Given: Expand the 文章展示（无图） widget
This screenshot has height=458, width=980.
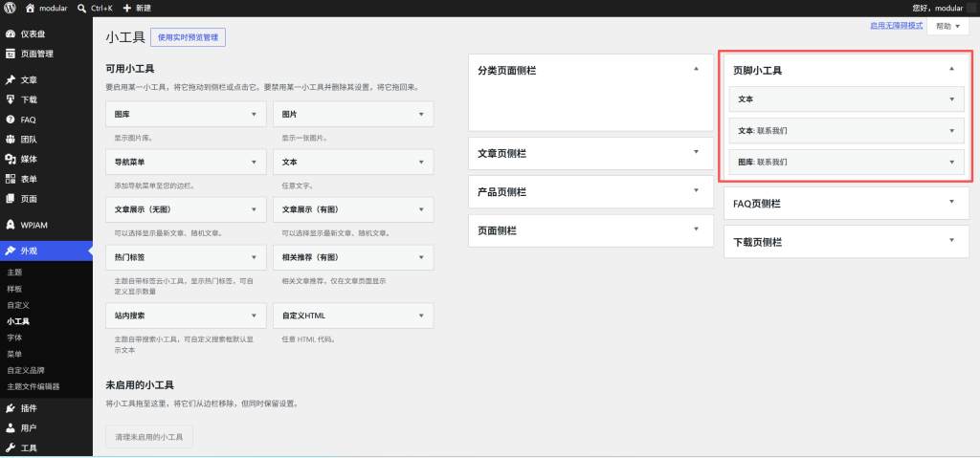Looking at the screenshot, I should [x=254, y=209].
